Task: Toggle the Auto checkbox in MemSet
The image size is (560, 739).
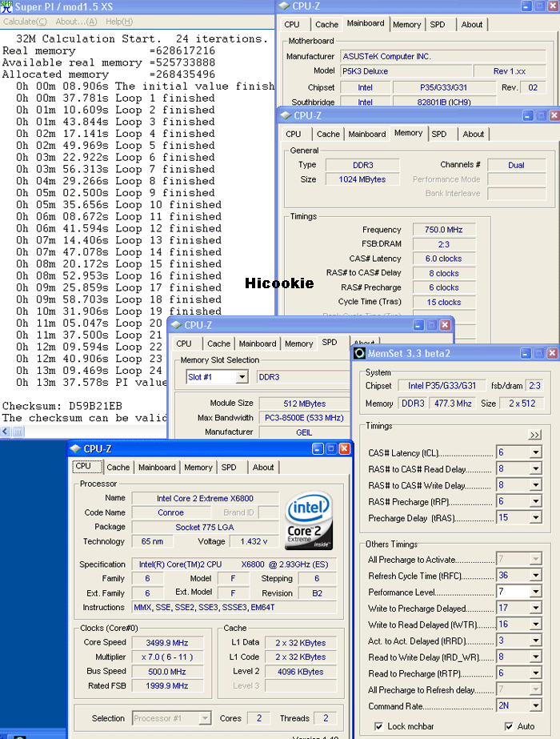Action: (509, 726)
